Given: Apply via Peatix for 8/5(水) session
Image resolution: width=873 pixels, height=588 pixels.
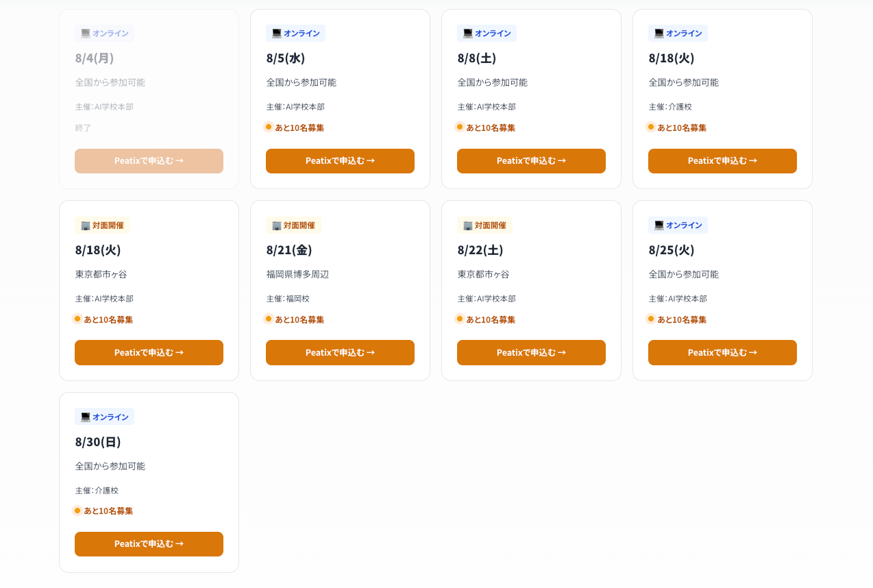Looking at the screenshot, I should coord(340,161).
